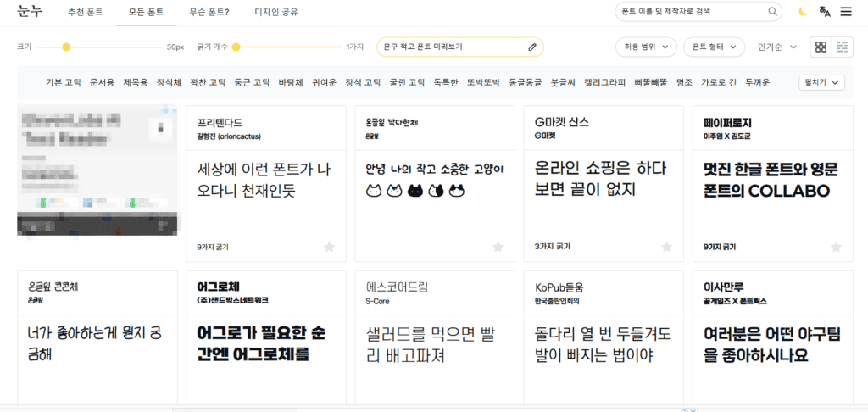The height and width of the screenshot is (412, 868).
Task: Open the language translation icon
Action: pos(825,12)
